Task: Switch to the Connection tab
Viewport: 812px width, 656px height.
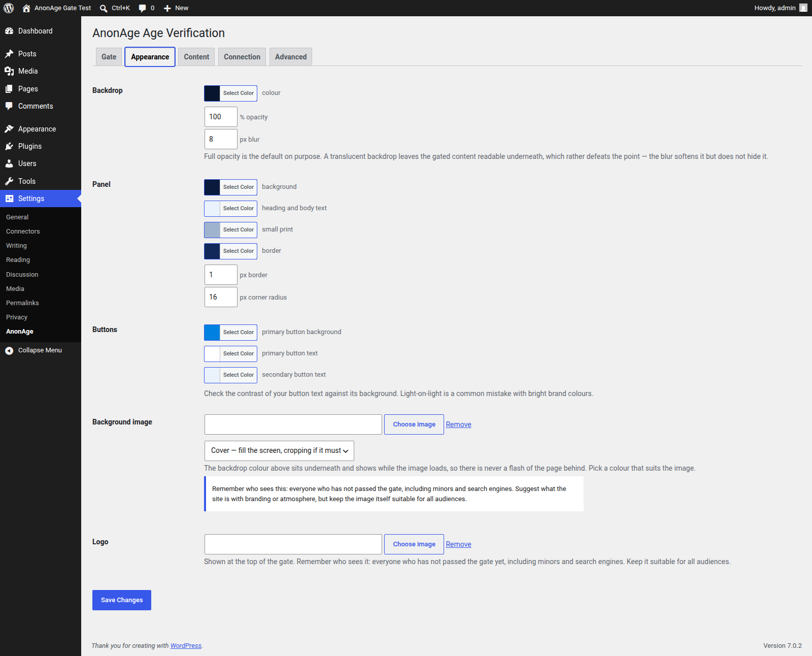Action: click(x=242, y=57)
